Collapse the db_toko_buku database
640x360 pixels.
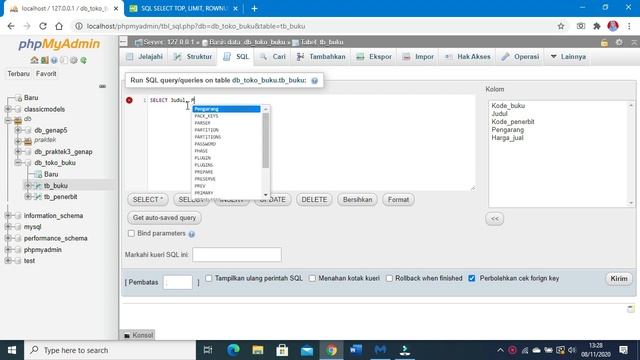[18, 162]
